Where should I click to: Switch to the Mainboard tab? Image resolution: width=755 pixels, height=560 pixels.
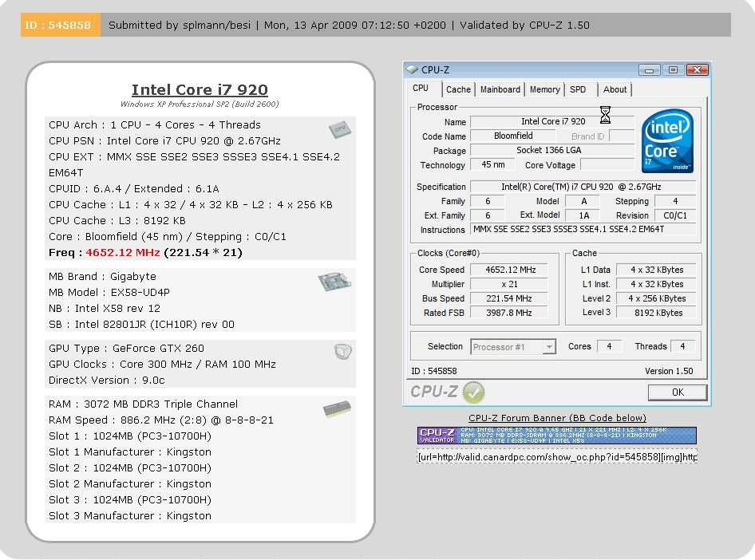(x=500, y=89)
